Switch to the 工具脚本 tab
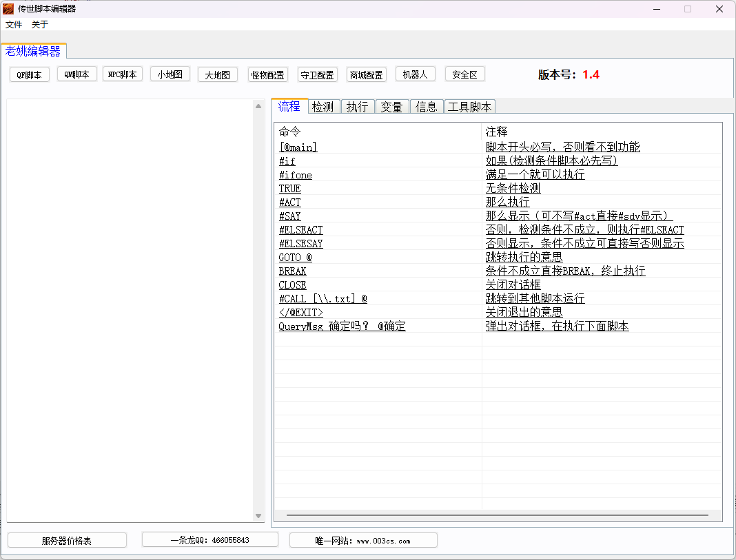 point(469,107)
